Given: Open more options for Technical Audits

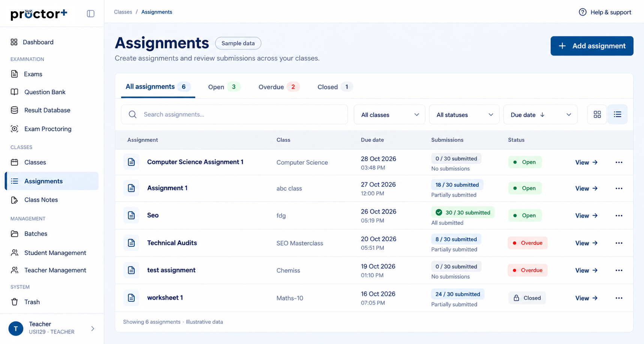Looking at the screenshot, I should click(x=619, y=243).
